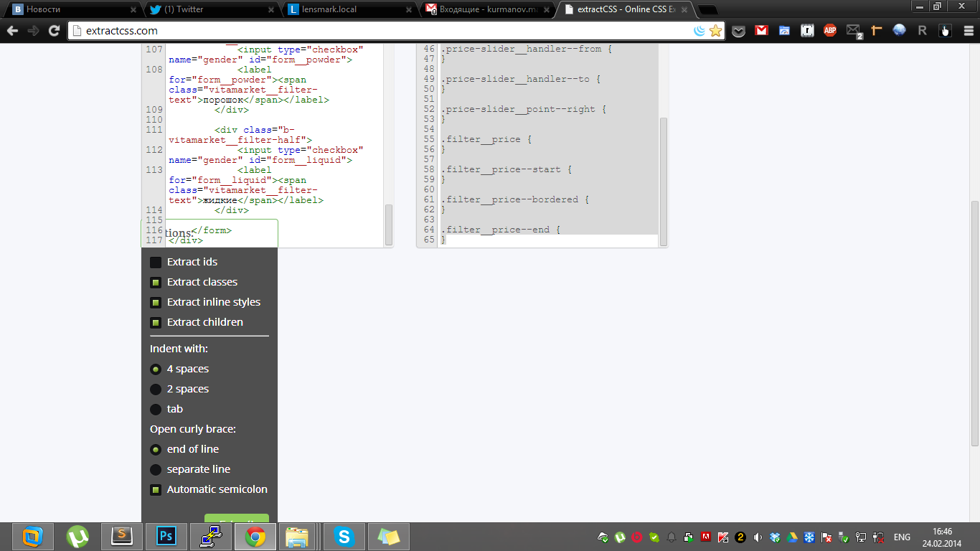The height and width of the screenshot is (551, 980).
Task: Open the volume speaker tray icon
Action: pyautogui.click(x=758, y=537)
